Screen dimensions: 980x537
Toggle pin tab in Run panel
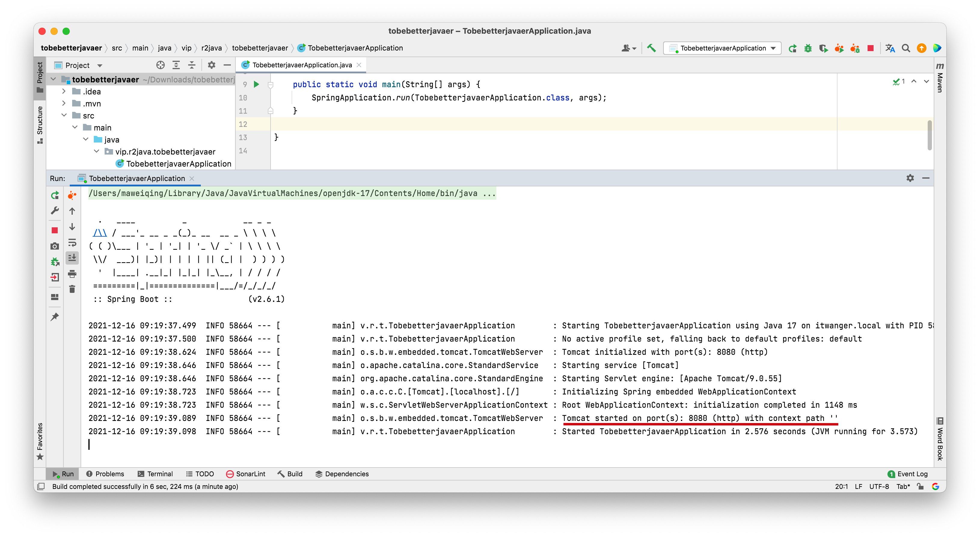point(55,316)
